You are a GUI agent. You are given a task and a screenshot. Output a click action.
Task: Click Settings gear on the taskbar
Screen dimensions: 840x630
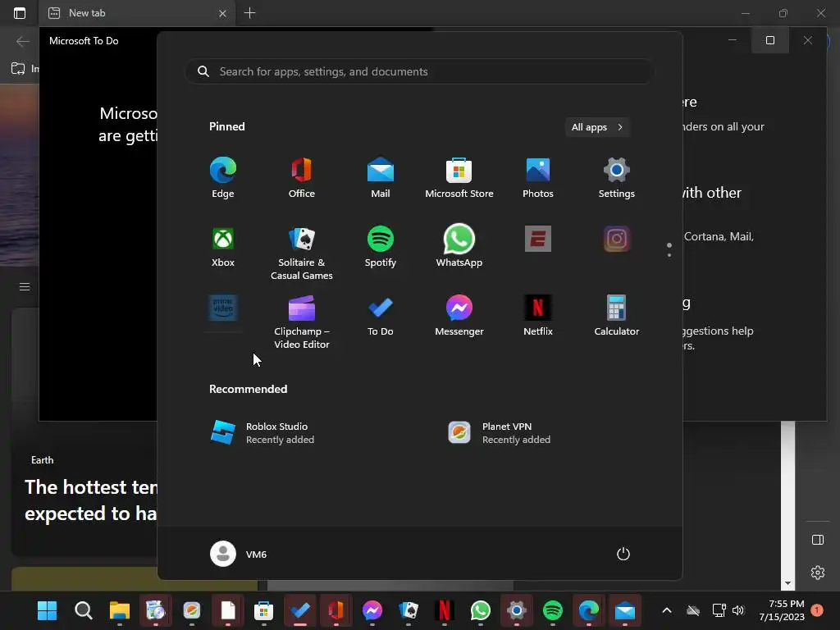(517, 610)
